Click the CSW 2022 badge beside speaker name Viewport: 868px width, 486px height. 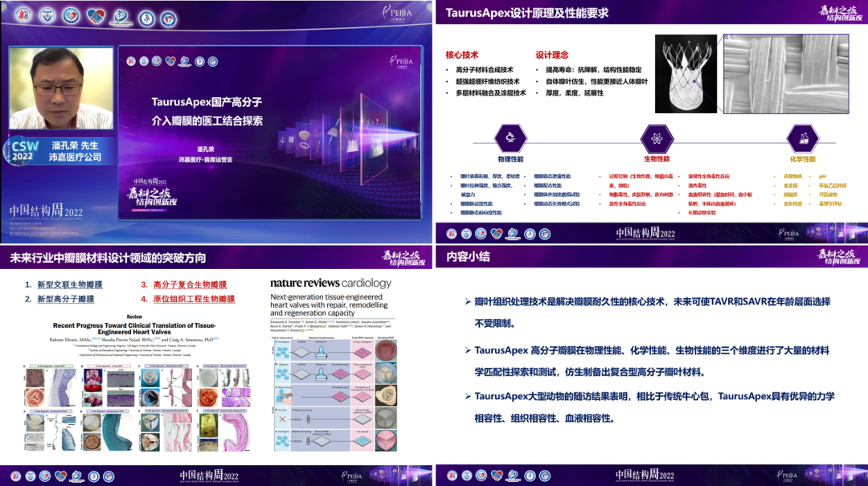pyautogui.click(x=23, y=151)
